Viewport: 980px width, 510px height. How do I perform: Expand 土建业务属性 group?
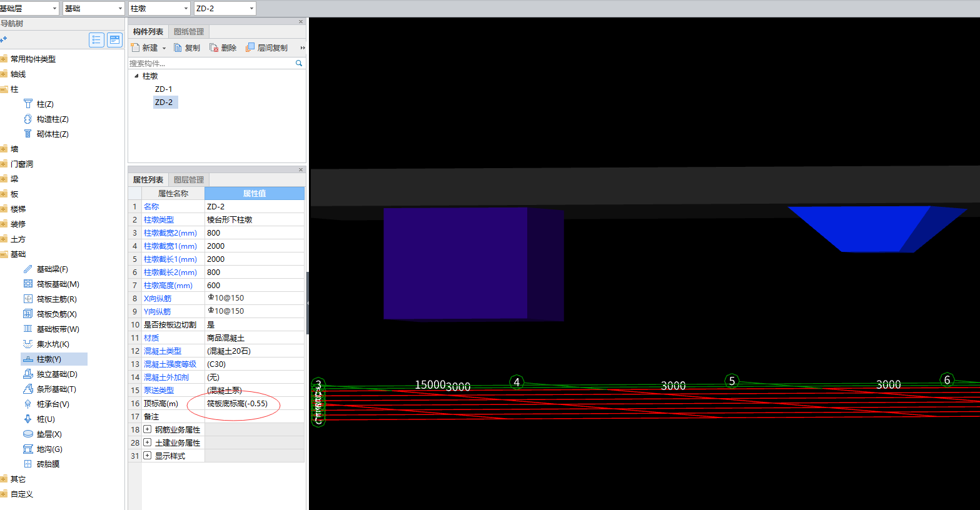148,442
